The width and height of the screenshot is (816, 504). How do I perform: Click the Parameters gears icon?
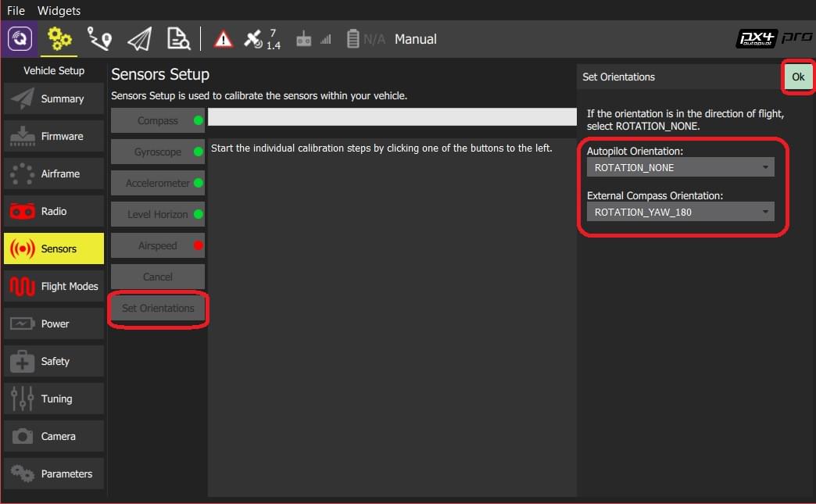coord(23,474)
